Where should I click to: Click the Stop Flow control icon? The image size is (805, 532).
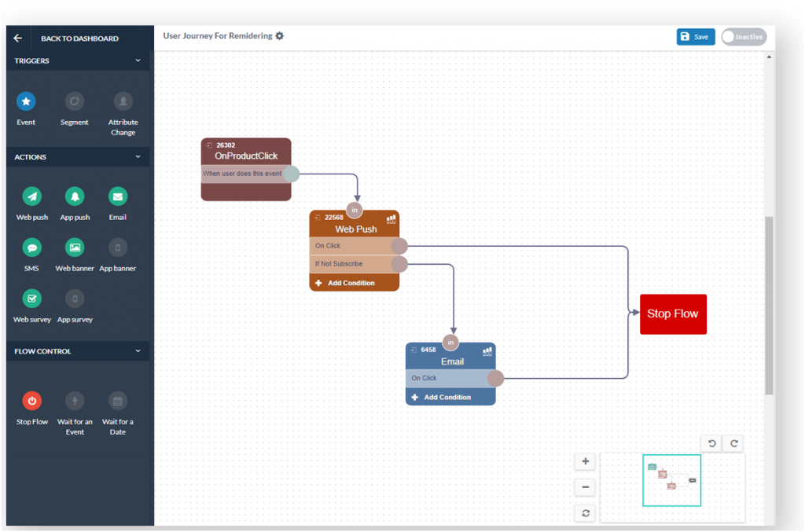(31, 401)
